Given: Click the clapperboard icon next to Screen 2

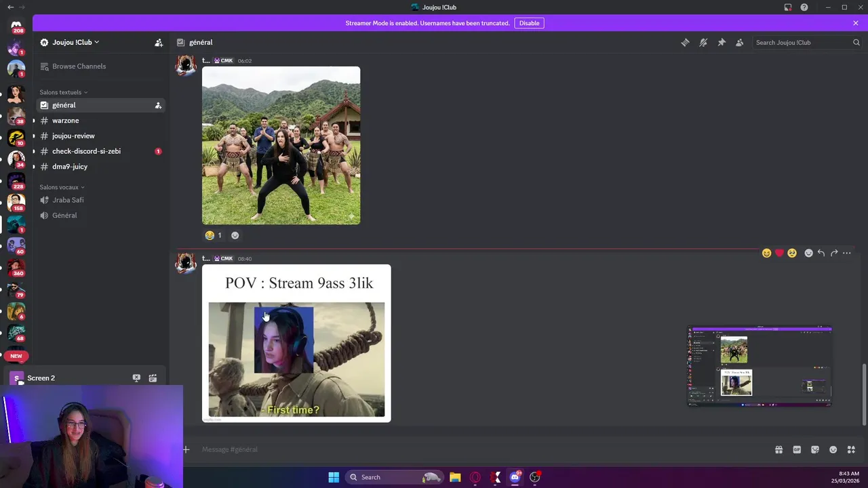Looking at the screenshot, I should 153,378.
